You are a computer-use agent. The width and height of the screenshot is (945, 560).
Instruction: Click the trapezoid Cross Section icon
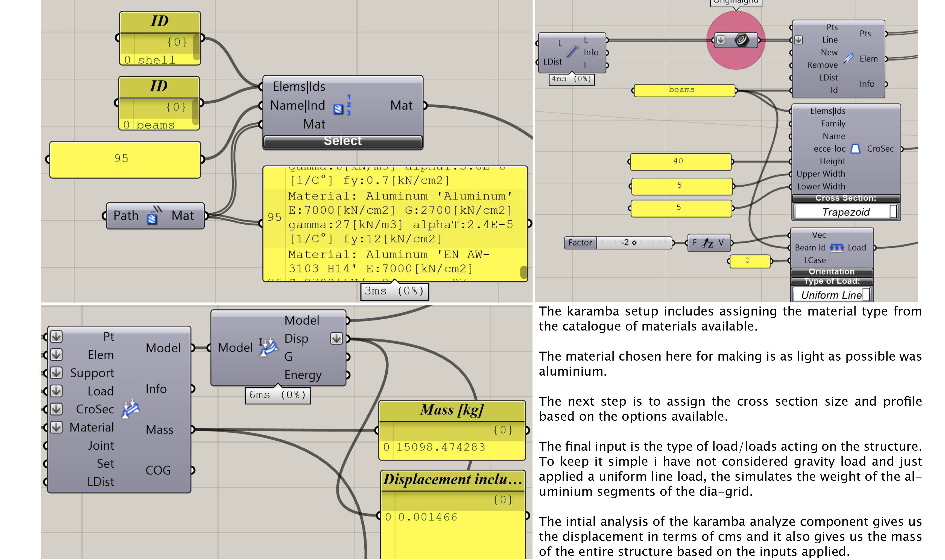(855, 149)
